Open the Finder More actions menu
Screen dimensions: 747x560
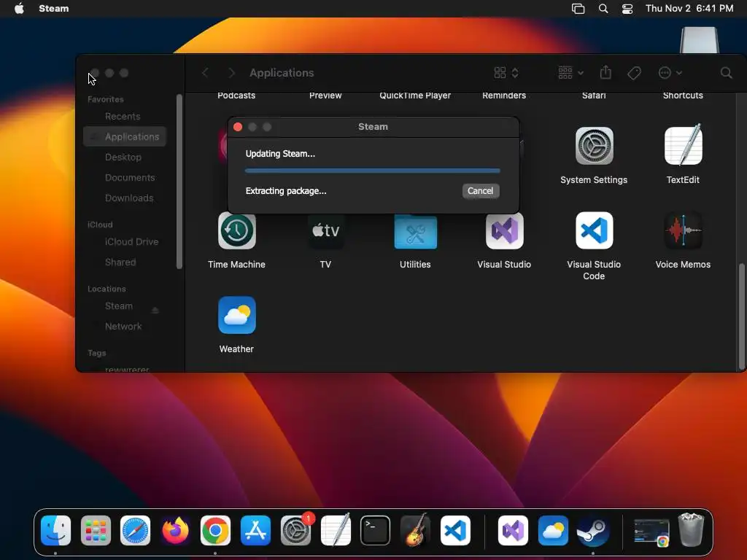click(670, 73)
